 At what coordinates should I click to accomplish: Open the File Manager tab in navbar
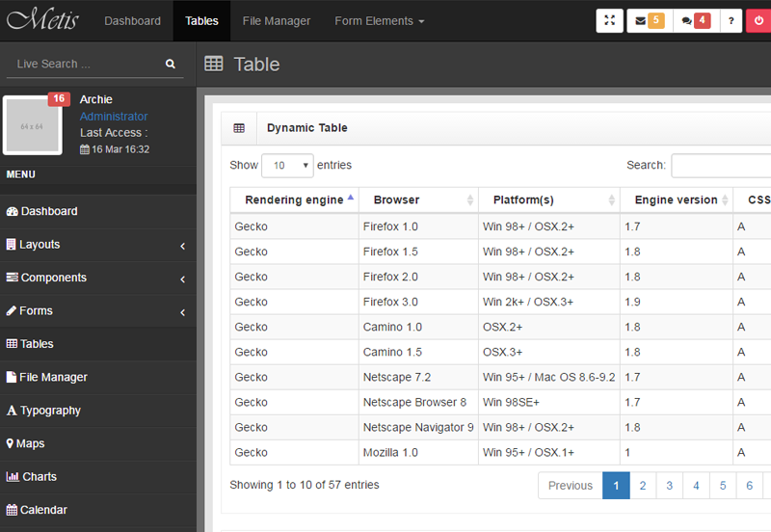[277, 20]
